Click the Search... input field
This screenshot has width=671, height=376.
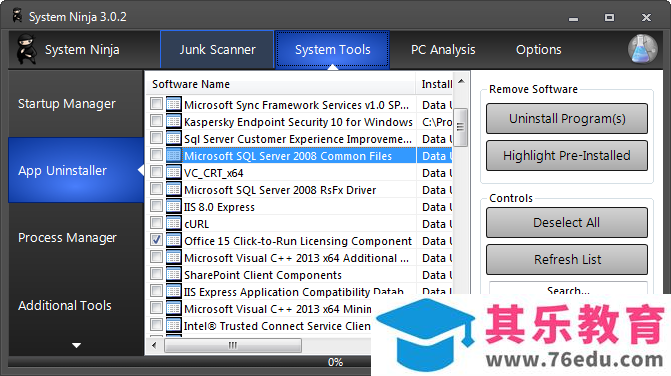pos(568,288)
